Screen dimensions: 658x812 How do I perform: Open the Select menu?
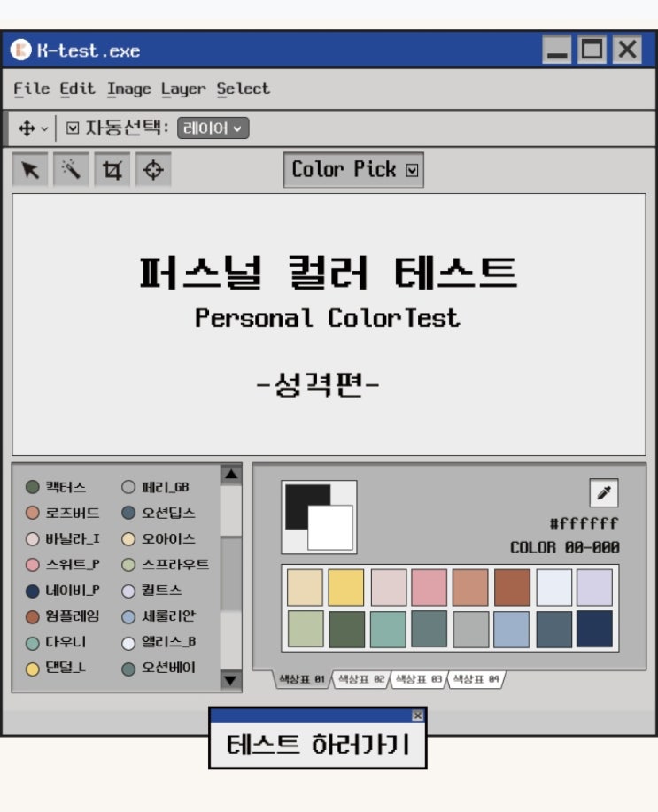coord(243,89)
